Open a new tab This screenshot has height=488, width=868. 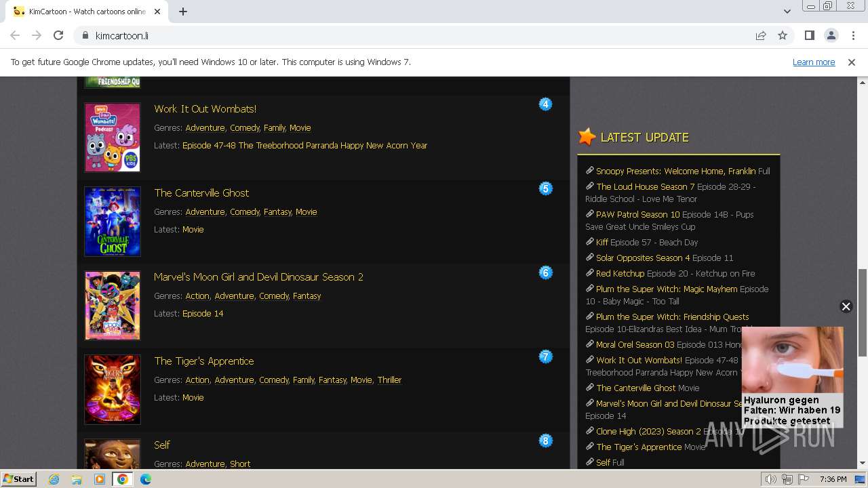coord(183,12)
